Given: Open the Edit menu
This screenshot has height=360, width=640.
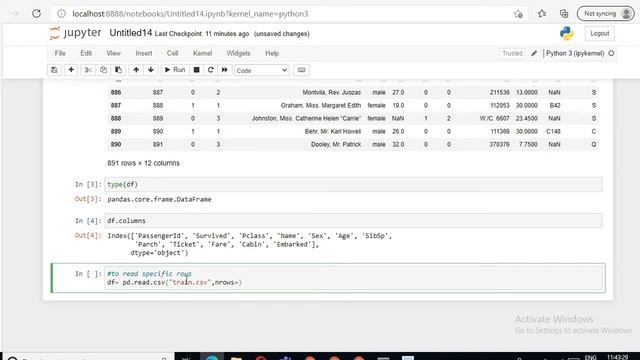Looking at the screenshot, I should point(86,53).
